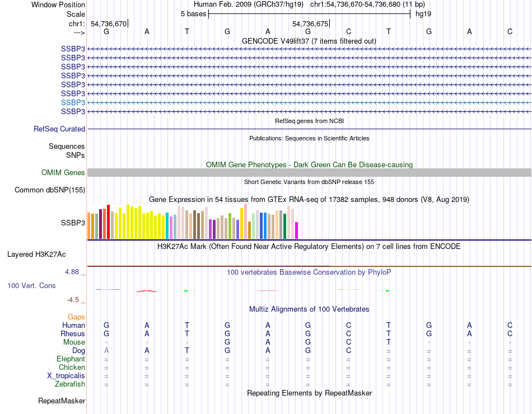The image size is (532, 414).
Task: Open Short Genetic Variants from dbSNP title
Action: point(309,182)
